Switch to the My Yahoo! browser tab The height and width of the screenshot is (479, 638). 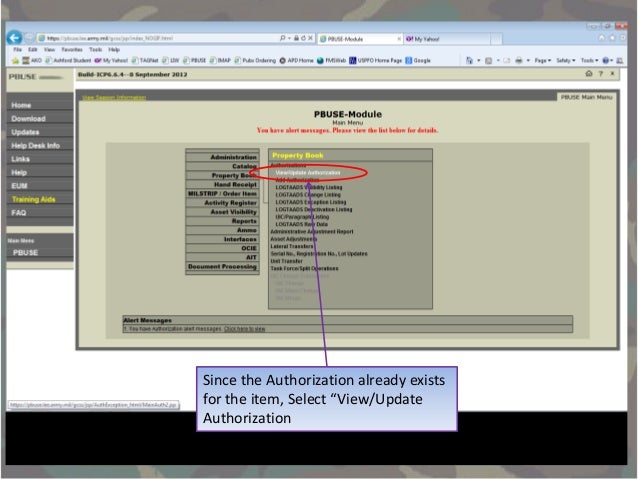446,39
